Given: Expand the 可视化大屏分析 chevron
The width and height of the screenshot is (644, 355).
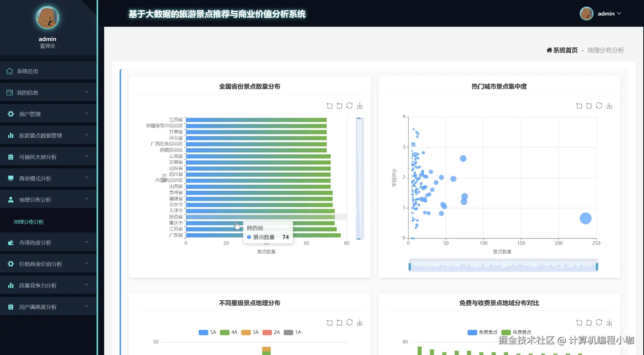Looking at the screenshot, I should (x=86, y=156).
